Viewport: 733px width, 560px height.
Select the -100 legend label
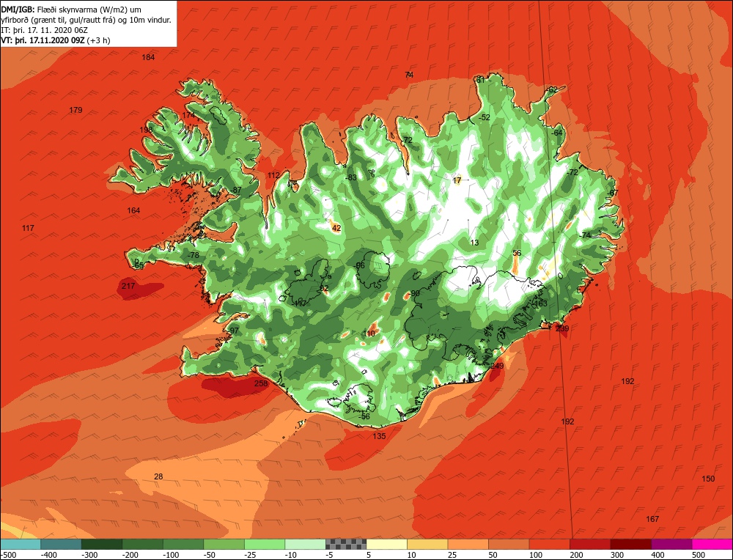[171, 555]
